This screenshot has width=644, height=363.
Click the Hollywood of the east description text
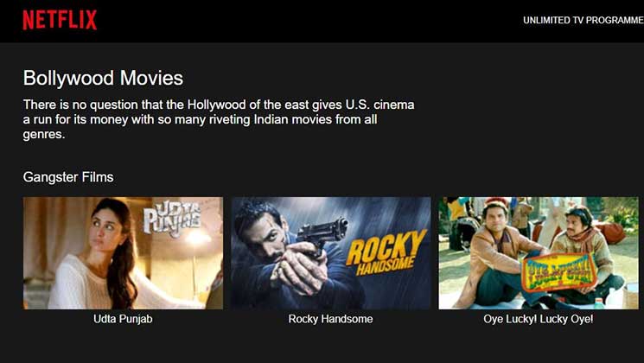[x=219, y=119]
